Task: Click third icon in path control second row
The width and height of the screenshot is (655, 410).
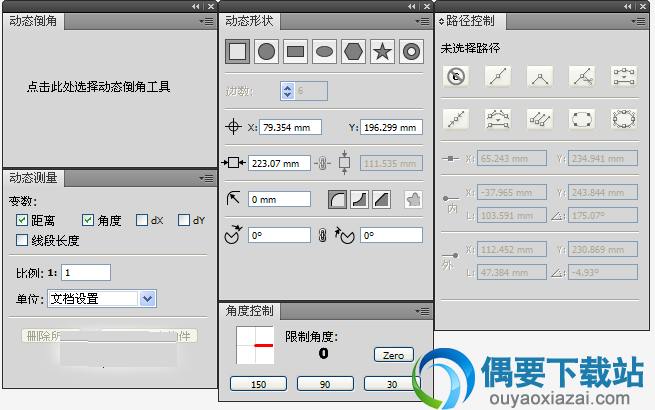Action: pyautogui.click(x=540, y=120)
